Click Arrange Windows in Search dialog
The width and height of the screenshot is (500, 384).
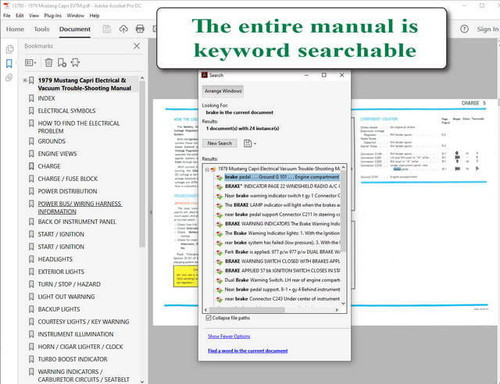pos(223,91)
